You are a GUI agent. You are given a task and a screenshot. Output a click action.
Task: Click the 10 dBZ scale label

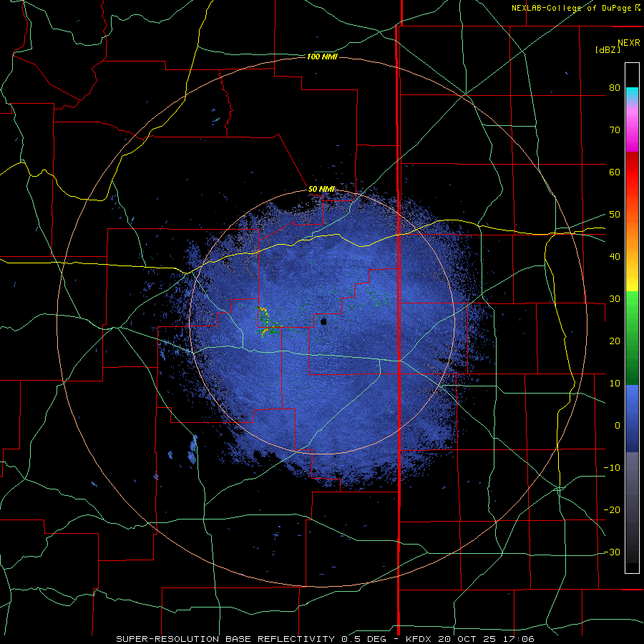pos(615,384)
